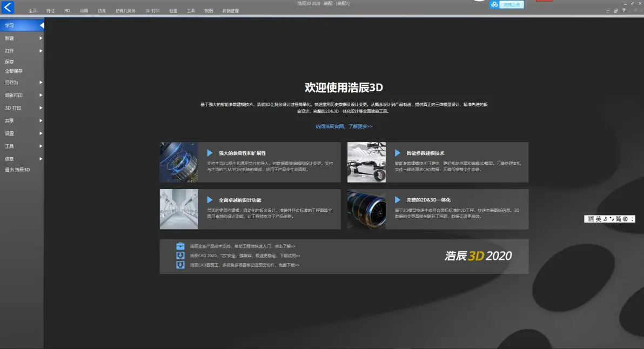
Task: Expand the 打开 submenu arrow
Action: tap(41, 51)
